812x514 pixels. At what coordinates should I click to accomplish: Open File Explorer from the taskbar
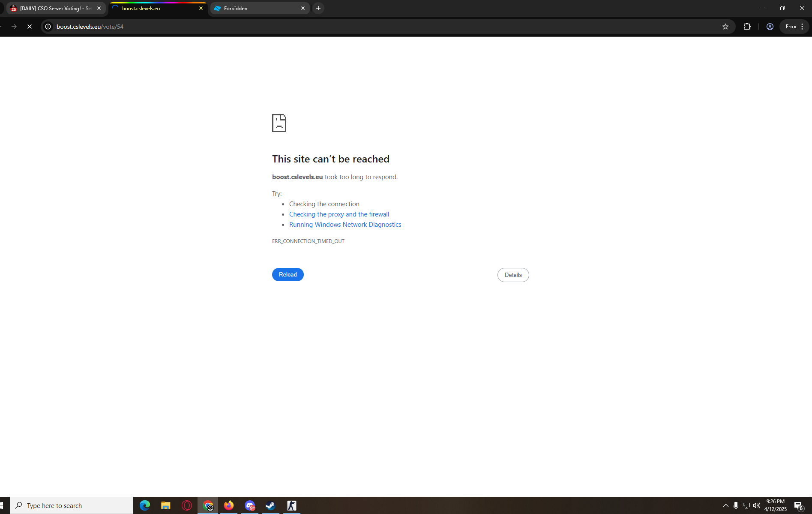coord(165,505)
